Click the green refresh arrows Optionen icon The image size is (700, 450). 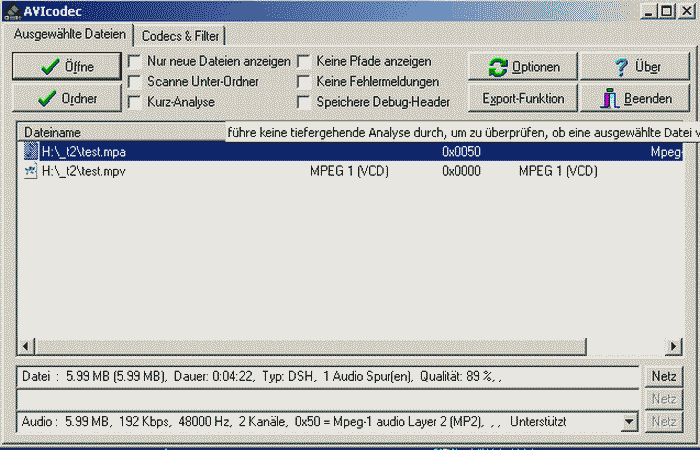point(498,67)
